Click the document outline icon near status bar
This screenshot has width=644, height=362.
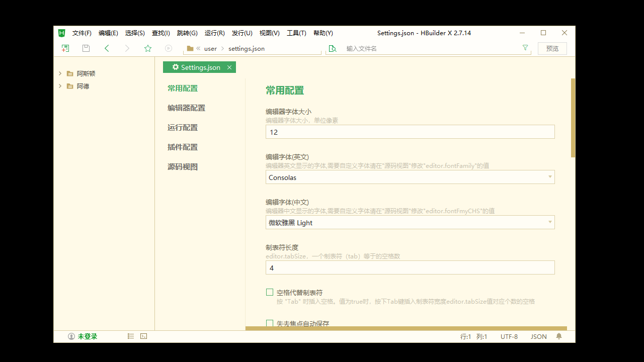tap(130, 336)
